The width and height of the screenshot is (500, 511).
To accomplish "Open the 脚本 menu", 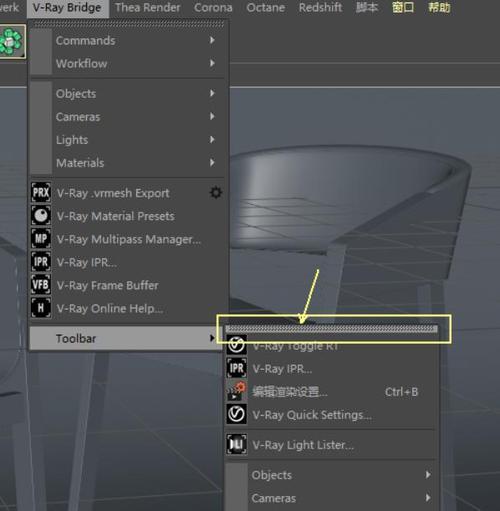I will (x=367, y=7).
